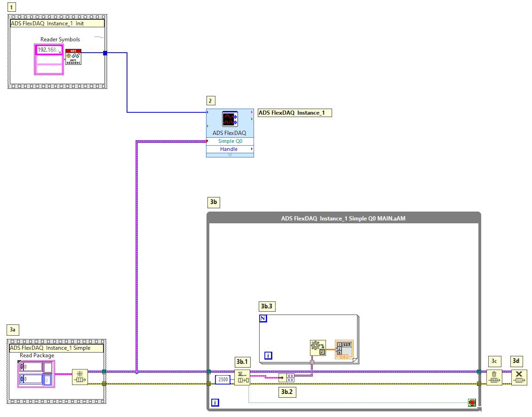Select the ADS Init Readers VI icon
This screenshot has width=532, height=417.
click(x=73, y=57)
